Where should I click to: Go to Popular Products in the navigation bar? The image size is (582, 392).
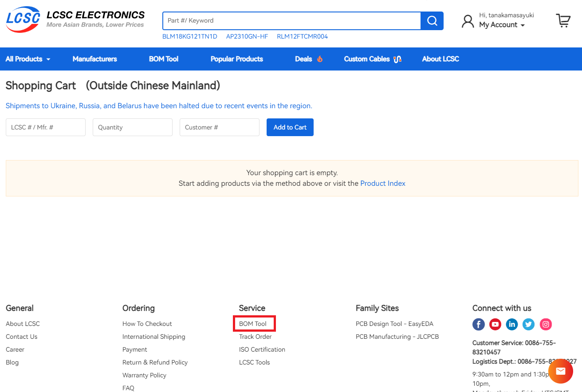point(236,59)
